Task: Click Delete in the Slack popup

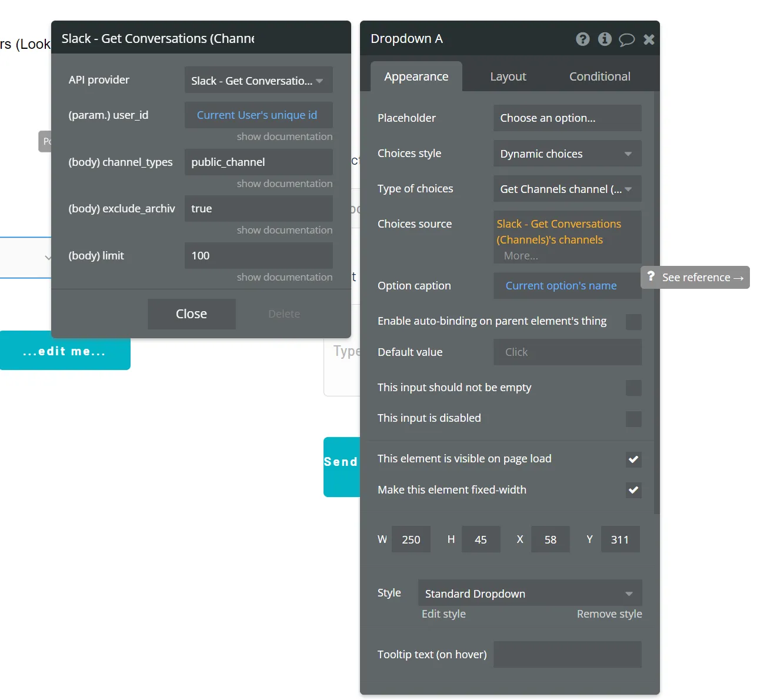Action: tap(284, 314)
